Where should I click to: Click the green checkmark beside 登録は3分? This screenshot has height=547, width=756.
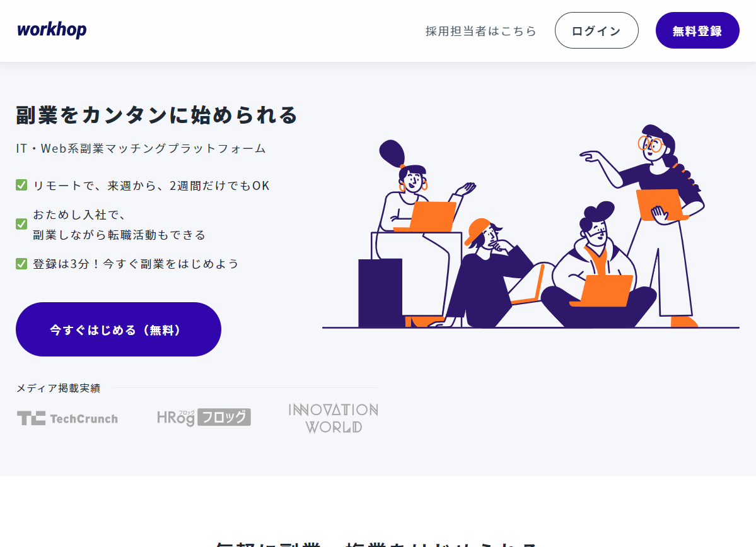pyautogui.click(x=21, y=263)
